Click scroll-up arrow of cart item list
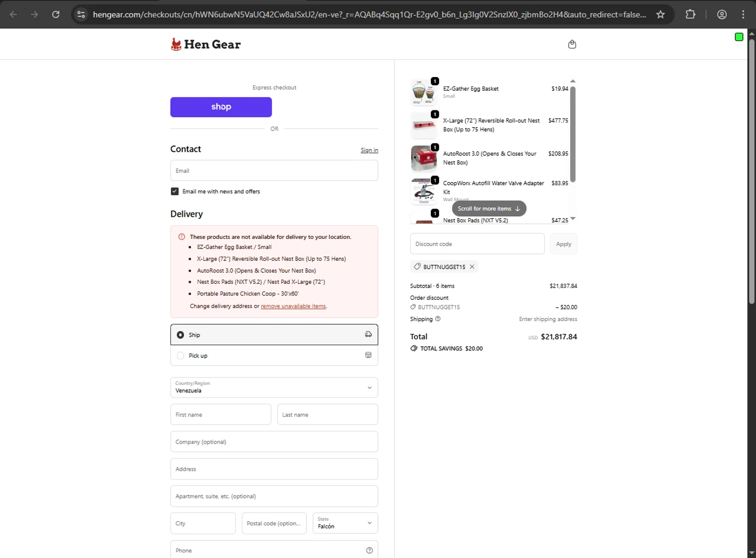The image size is (756, 558). 573,81
